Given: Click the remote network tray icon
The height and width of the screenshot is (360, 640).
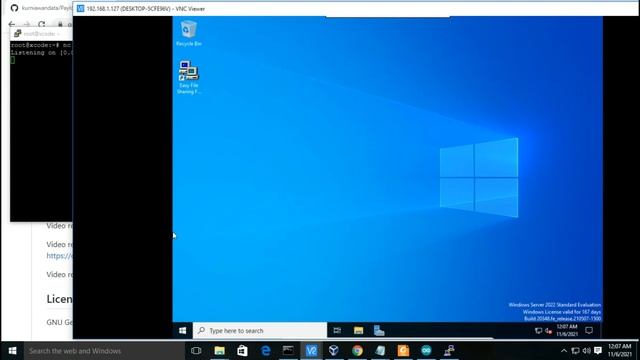Looking at the screenshot, I should [538, 331].
